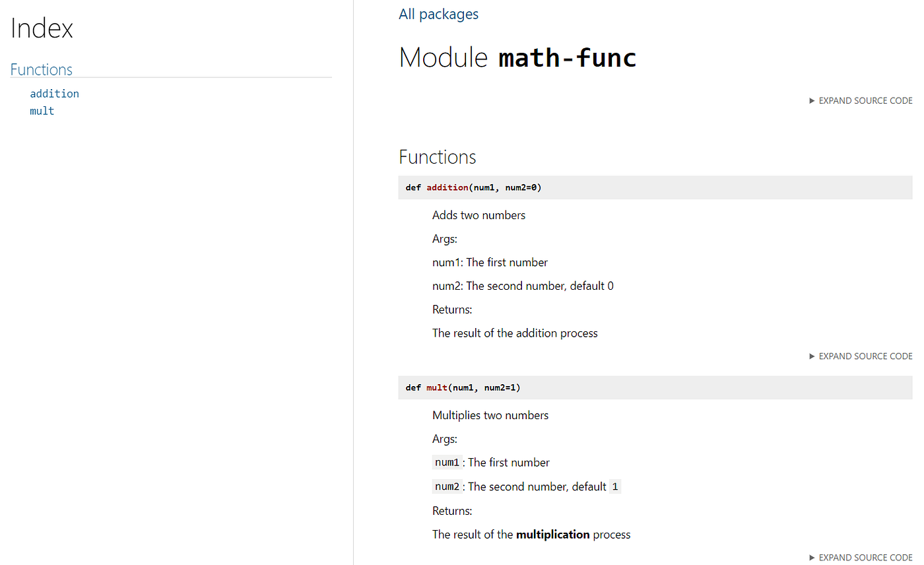This screenshot has width=924, height=565.
Task: Click 'The result of the addition process'
Action: pos(515,333)
